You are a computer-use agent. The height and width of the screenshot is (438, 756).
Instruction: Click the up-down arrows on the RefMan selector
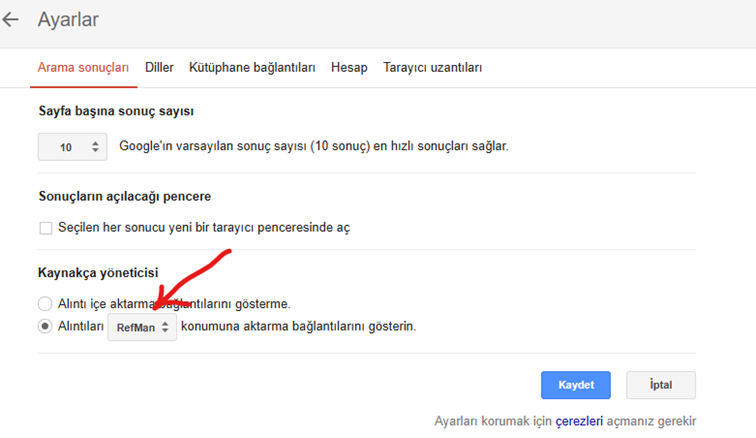165,328
